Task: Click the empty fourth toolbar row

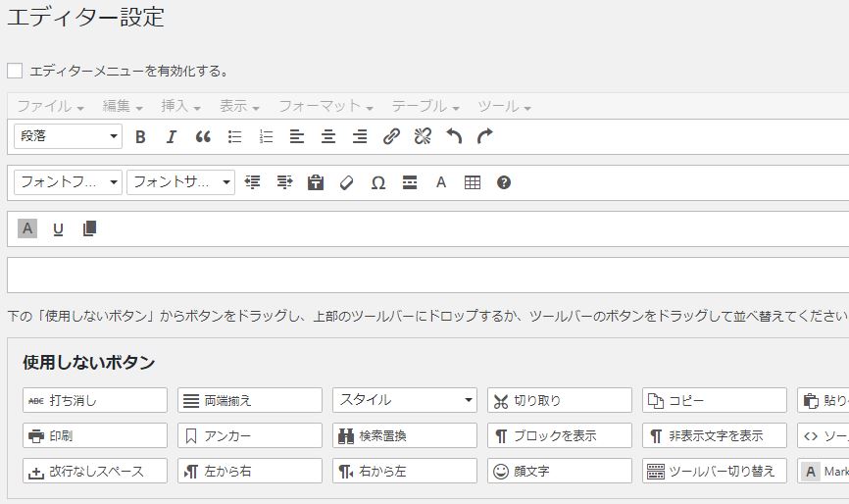Action: 427,275
